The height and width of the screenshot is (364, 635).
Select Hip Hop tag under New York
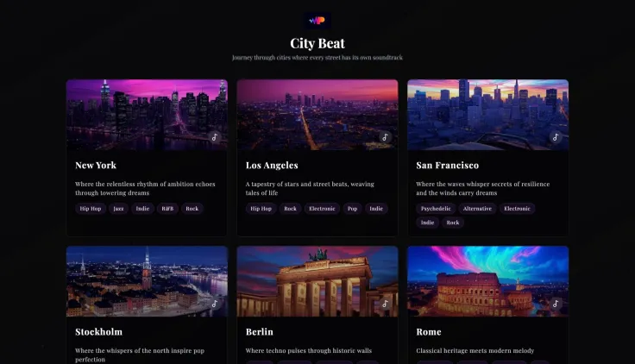[x=91, y=209]
